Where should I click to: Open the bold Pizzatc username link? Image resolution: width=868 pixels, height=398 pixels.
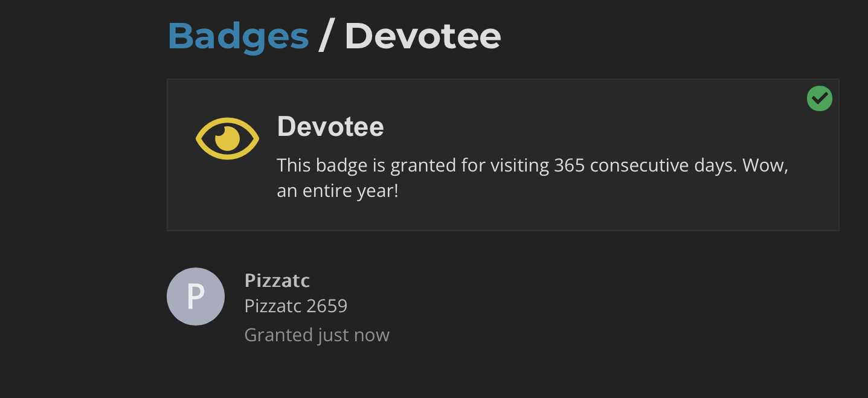pos(277,280)
